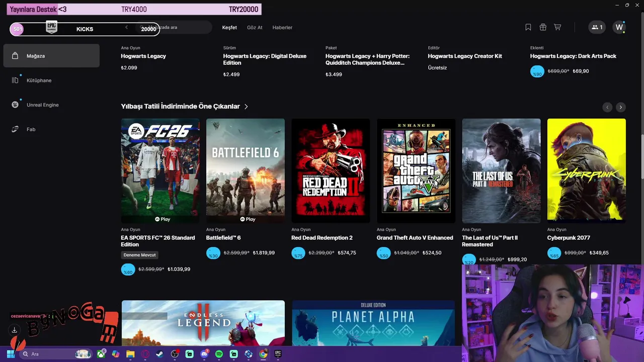Click the Deneme Mevcut trial badge
The width and height of the screenshot is (644, 362).
pos(139,255)
